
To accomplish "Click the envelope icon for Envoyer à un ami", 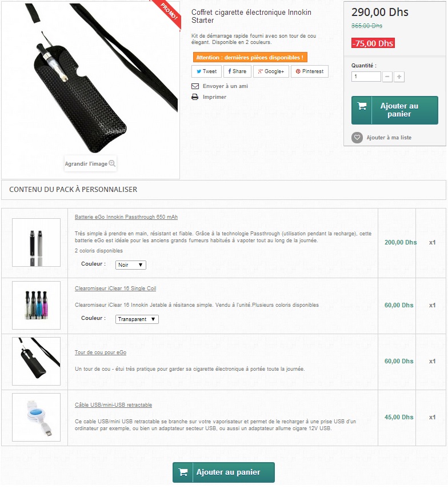I will coord(195,86).
